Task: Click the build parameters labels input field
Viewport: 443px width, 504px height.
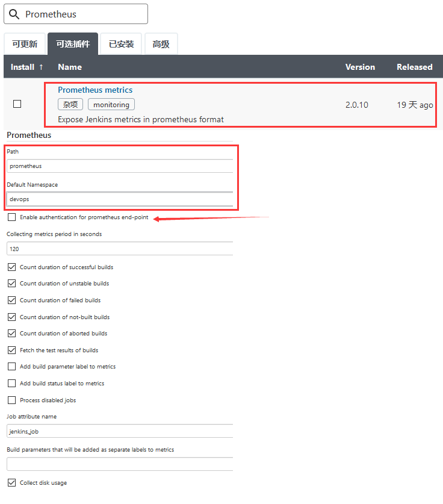Action: coord(120,464)
